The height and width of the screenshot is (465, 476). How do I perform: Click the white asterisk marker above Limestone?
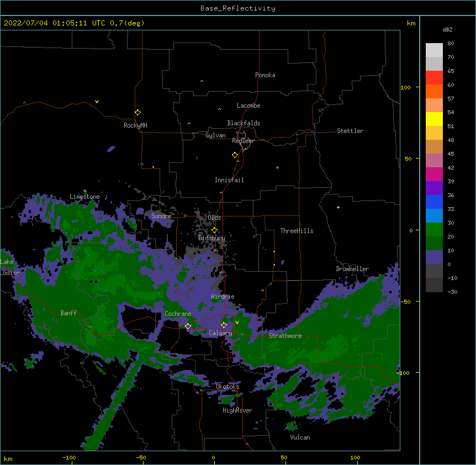coord(85,191)
